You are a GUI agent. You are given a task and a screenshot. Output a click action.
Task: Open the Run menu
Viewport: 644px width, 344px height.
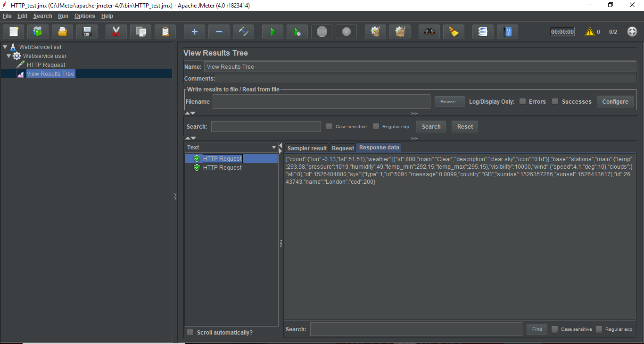coord(63,16)
